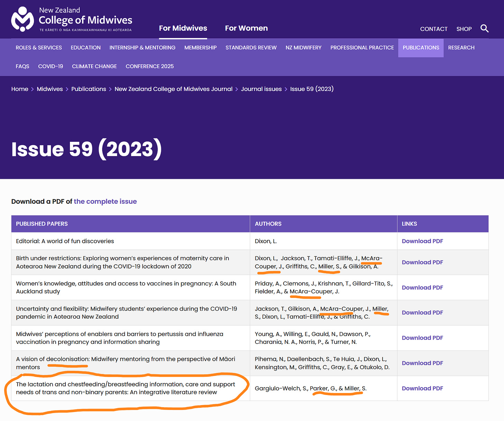The image size is (504, 421).
Task: Select authors starting 'Jackson, T., Gilkison, A.'
Action: pyautogui.click(x=322, y=312)
